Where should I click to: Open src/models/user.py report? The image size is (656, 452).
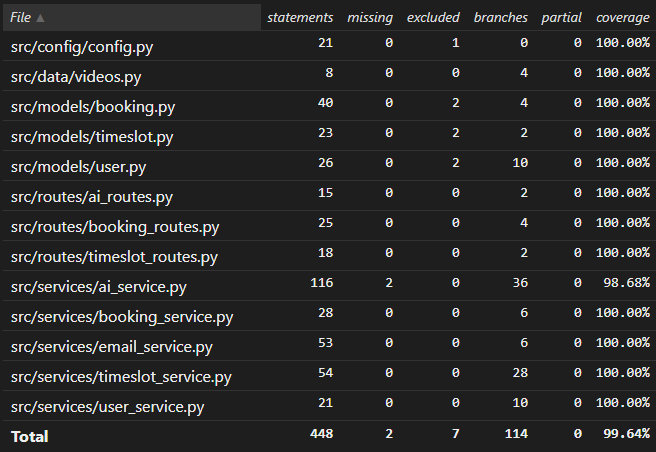77,167
